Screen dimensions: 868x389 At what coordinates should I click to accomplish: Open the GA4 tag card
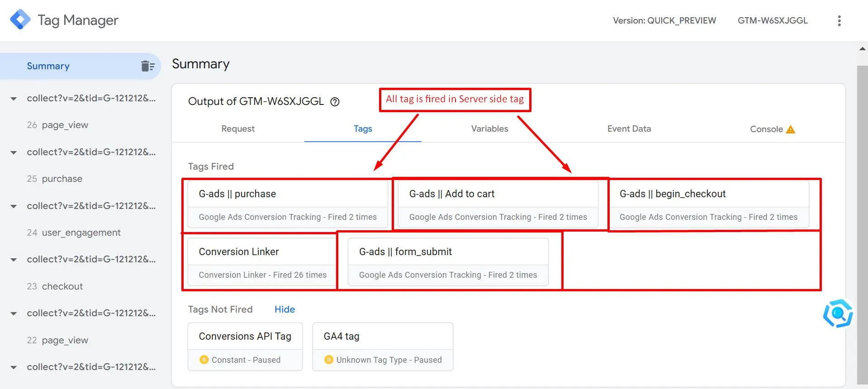click(x=383, y=347)
